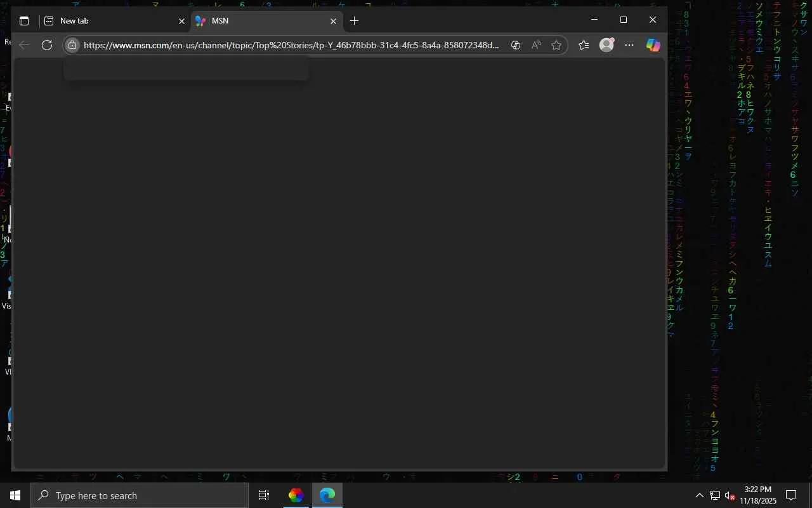Open the Windows Start menu
Viewport: 812px width, 508px height.
tap(15, 495)
